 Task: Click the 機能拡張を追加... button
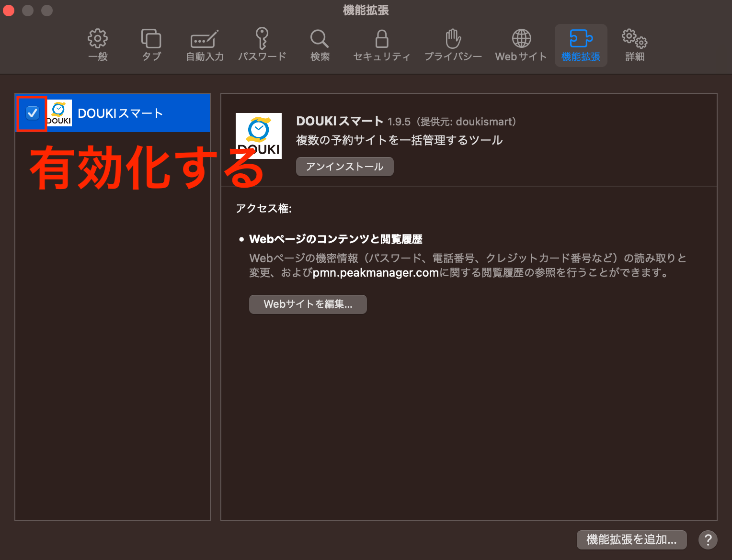pyautogui.click(x=632, y=540)
